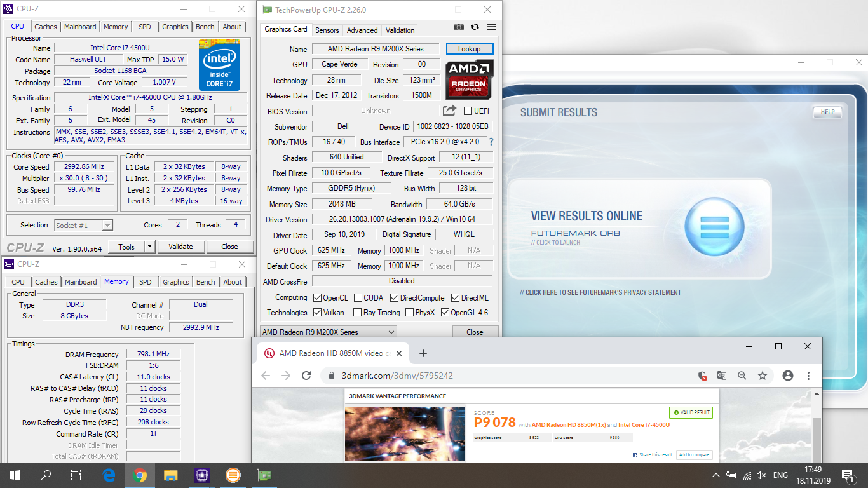This screenshot has height=488, width=868.
Task: Click Share this result link
Action: click(653, 455)
